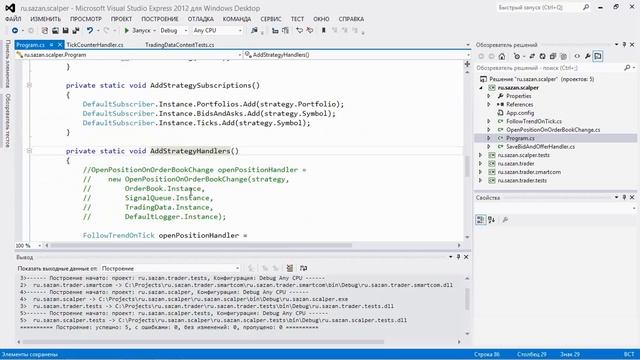Image resolution: width=640 pixels, height=360 pixels.
Task: Open the ТЕСТ menu
Action: pos(297,19)
